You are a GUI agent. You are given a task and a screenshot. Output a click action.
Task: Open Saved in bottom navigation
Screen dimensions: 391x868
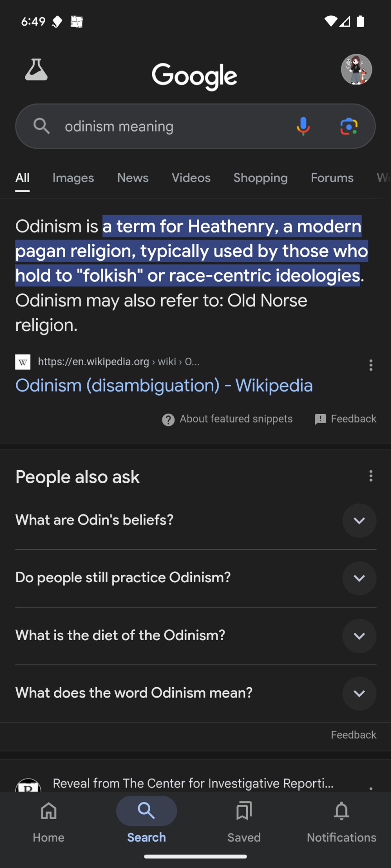244,821
